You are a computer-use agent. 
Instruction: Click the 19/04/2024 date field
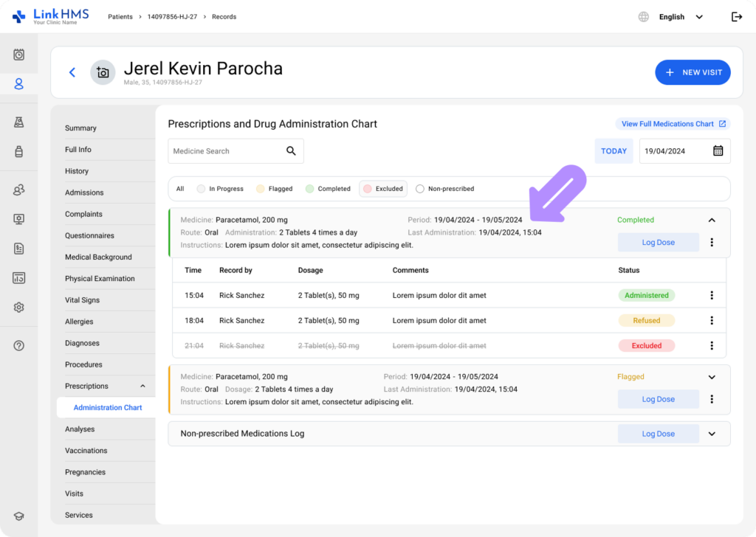(684, 150)
